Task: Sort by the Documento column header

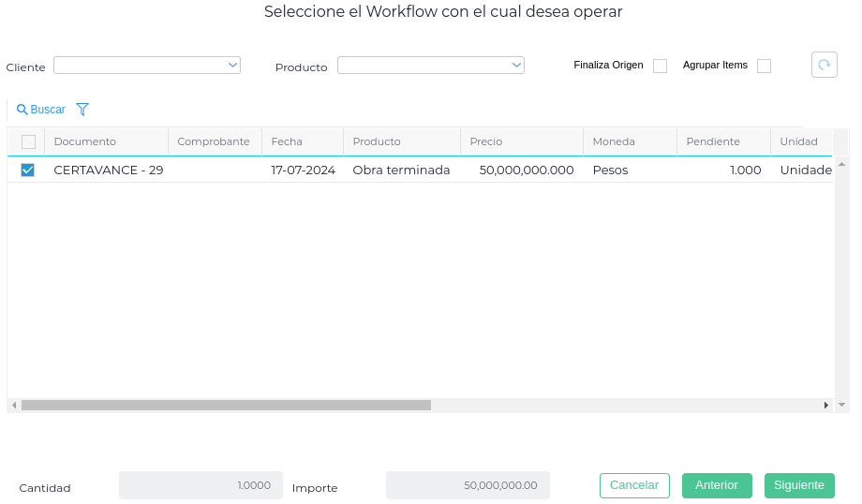Action: [x=85, y=141]
